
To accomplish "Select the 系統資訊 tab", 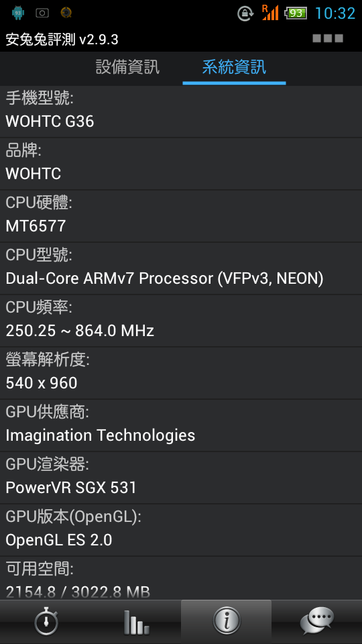I will point(234,67).
